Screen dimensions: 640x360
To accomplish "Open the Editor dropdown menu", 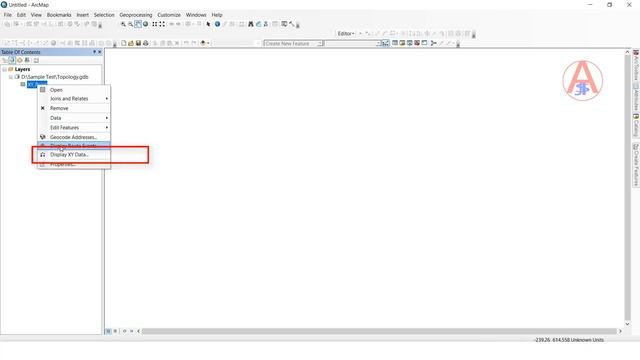I will click(346, 33).
